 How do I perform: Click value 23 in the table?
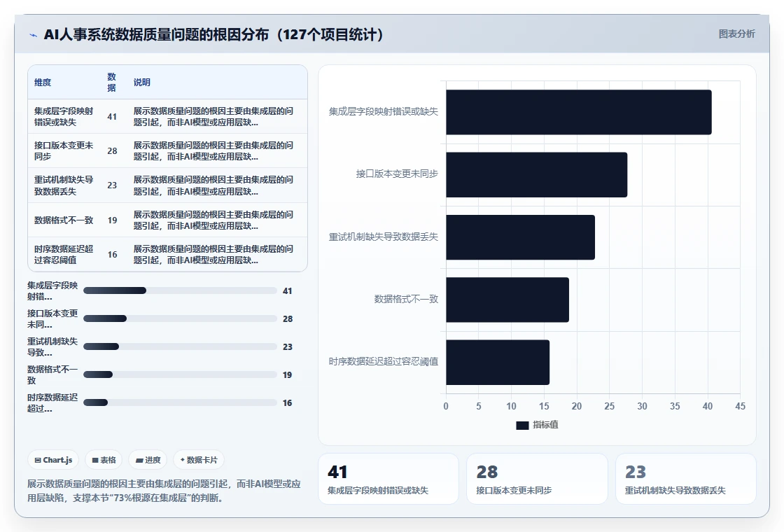click(112, 185)
